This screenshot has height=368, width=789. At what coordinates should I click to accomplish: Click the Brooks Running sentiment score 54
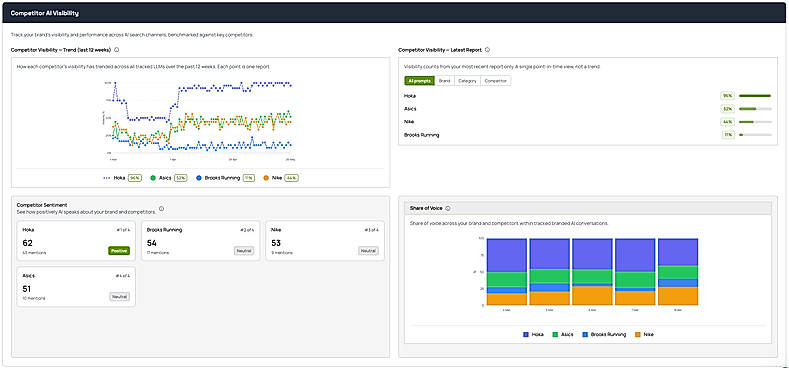coord(152,243)
